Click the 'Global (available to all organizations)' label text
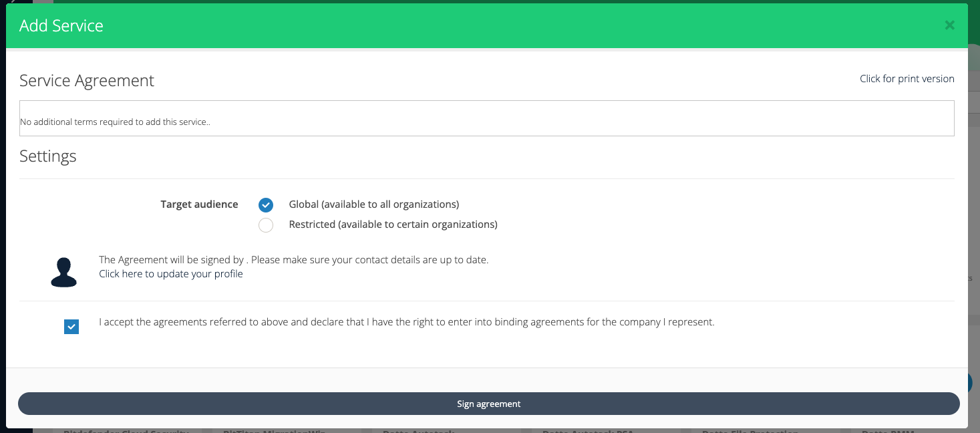 (373, 204)
